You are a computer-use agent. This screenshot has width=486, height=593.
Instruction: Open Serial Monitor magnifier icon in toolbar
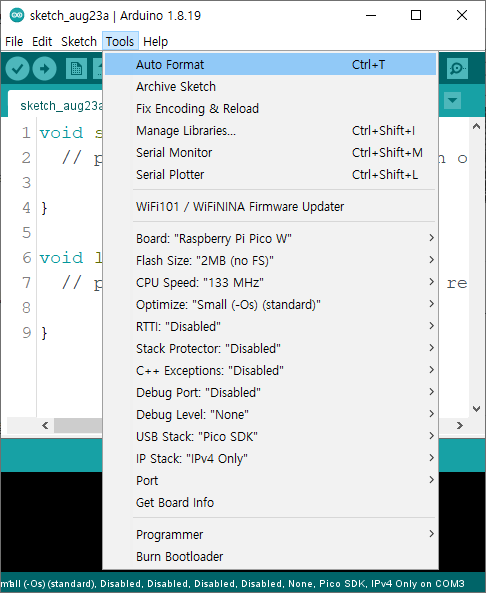pos(457,68)
